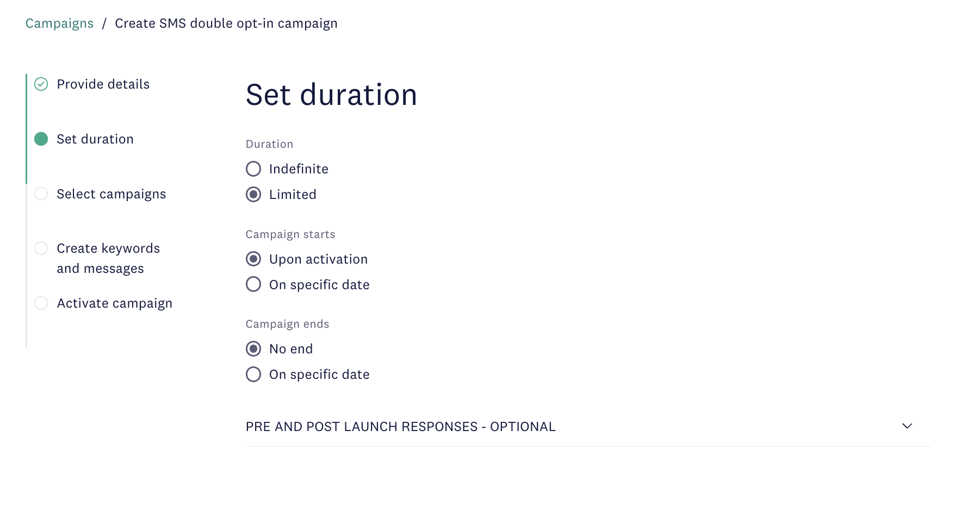Expand the pre and post launch responses section
The image size is (980, 524).
400,427
